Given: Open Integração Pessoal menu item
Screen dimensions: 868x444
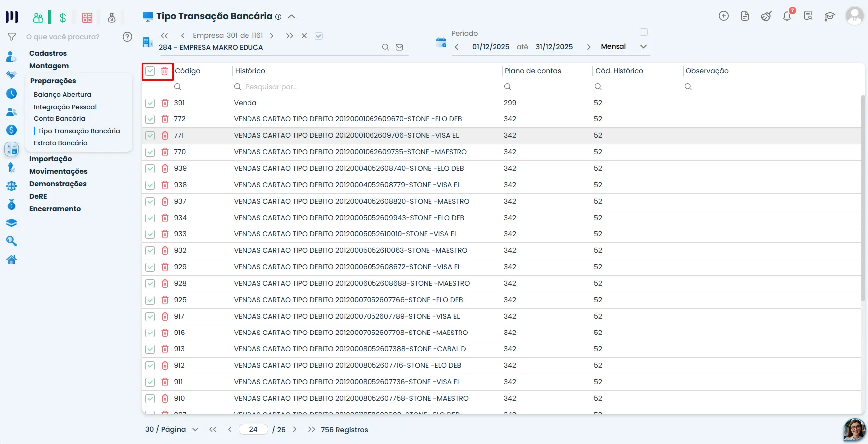Looking at the screenshot, I should tap(65, 107).
